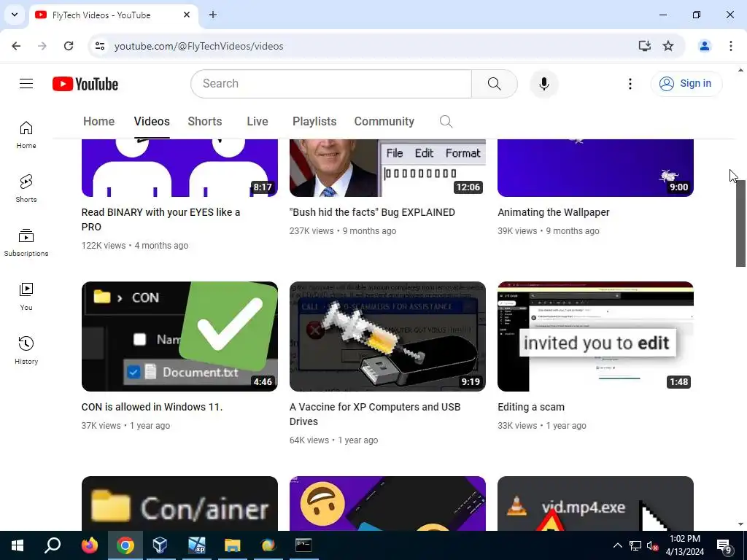Viewport: 747px width, 560px height.
Task: Open the Playlists tab
Action: pyautogui.click(x=314, y=122)
